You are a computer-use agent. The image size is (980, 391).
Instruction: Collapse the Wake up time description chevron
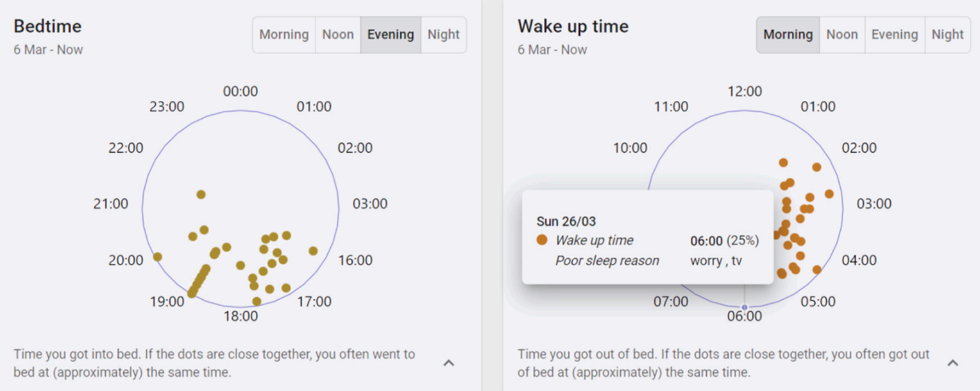click(x=953, y=363)
